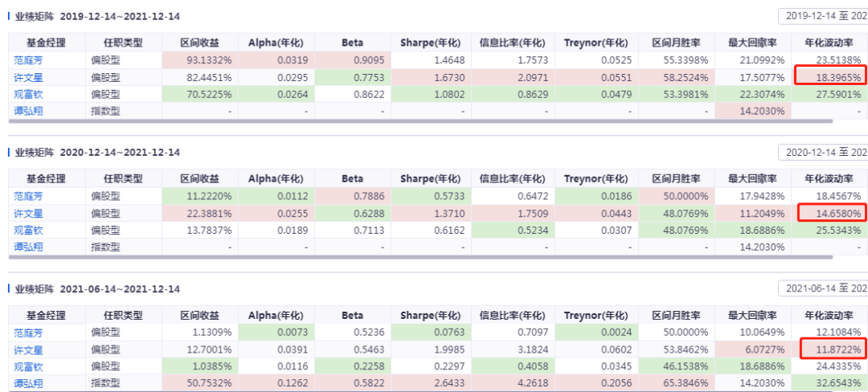
Task: Select 指数型 cell in the 2021-06-14 table
Action: (124, 384)
